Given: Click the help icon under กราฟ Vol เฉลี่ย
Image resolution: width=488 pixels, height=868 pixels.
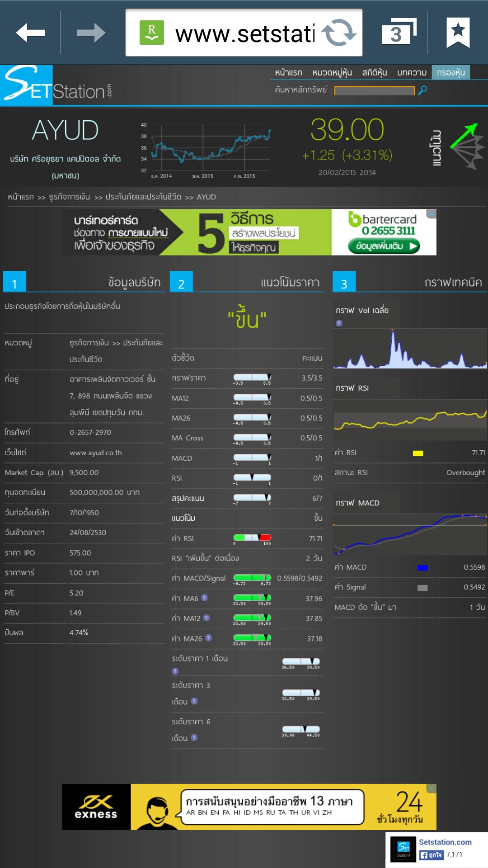Looking at the screenshot, I should [x=339, y=323].
